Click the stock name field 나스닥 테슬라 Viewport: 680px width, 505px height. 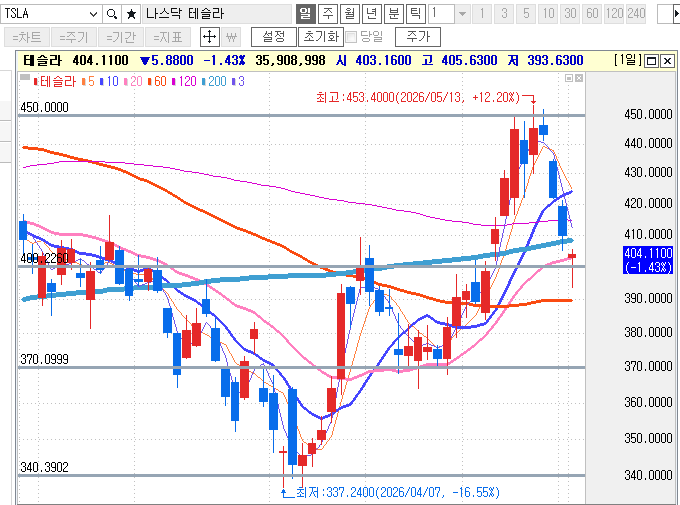(x=217, y=14)
